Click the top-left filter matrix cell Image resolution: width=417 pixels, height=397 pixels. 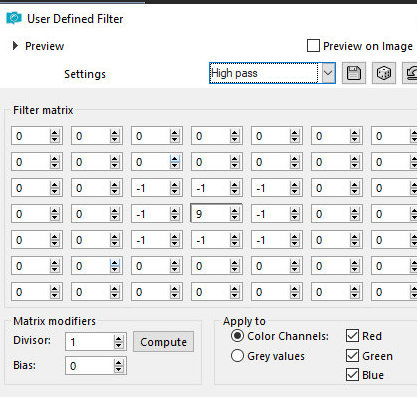30,136
